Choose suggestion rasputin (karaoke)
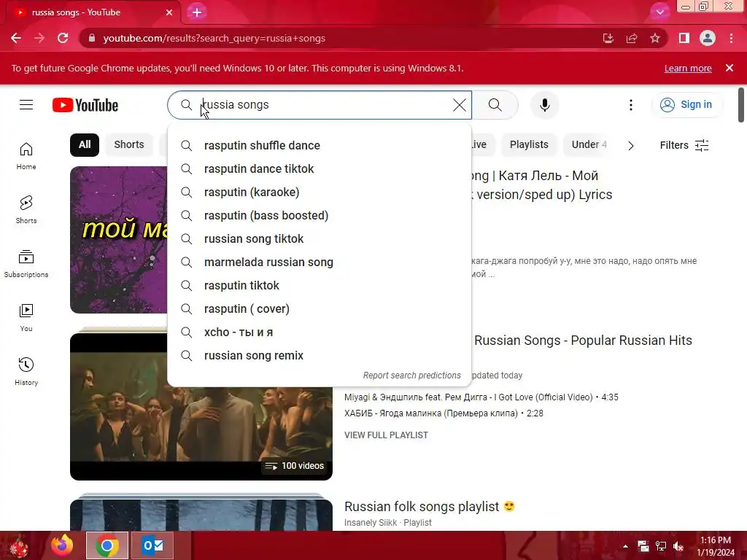Viewport: 747px width, 560px height. (x=320, y=192)
